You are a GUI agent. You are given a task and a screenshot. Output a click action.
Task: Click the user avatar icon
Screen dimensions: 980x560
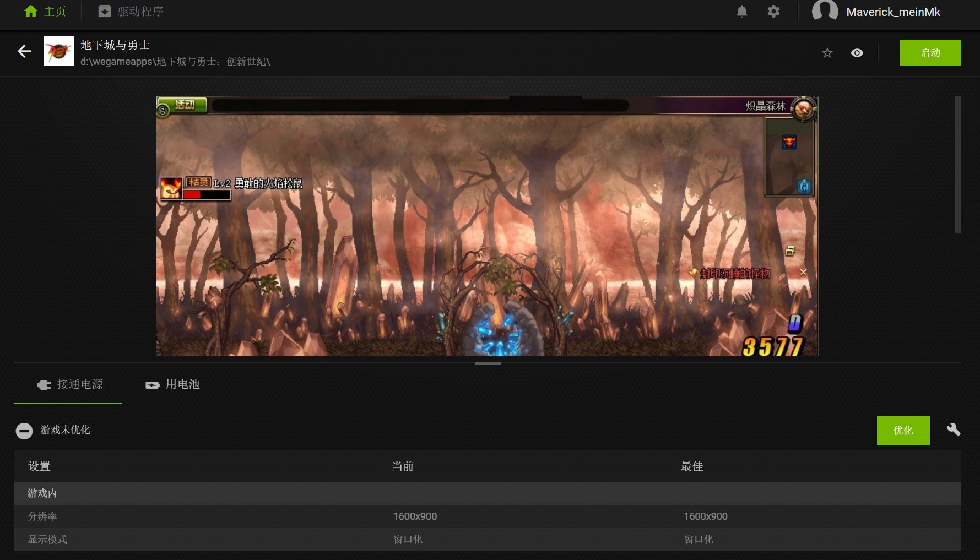825,11
